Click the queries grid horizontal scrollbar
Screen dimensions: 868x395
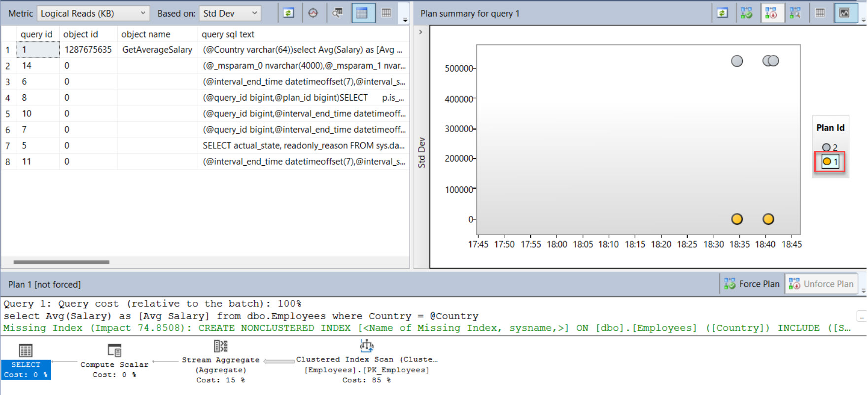point(62,262)
